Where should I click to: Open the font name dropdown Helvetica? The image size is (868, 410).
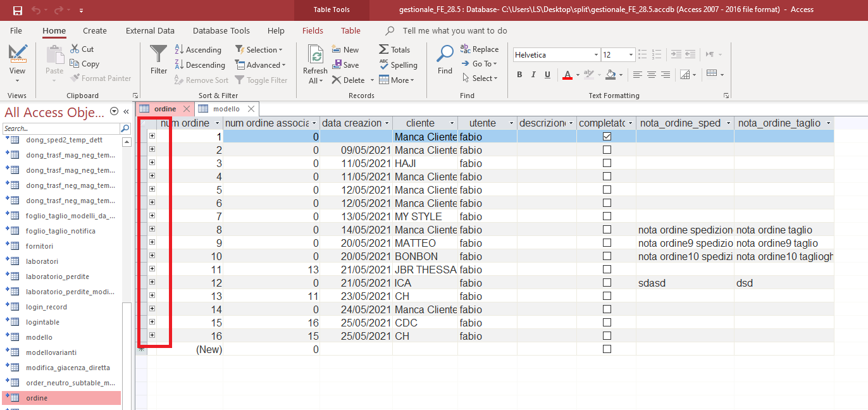(x=596, y=55)
